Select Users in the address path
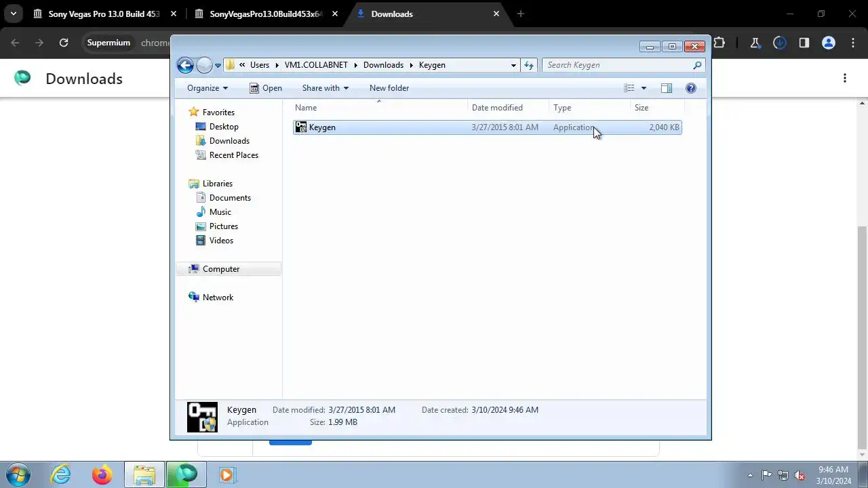This screenshot has width=868, height=488. [259, 65]
